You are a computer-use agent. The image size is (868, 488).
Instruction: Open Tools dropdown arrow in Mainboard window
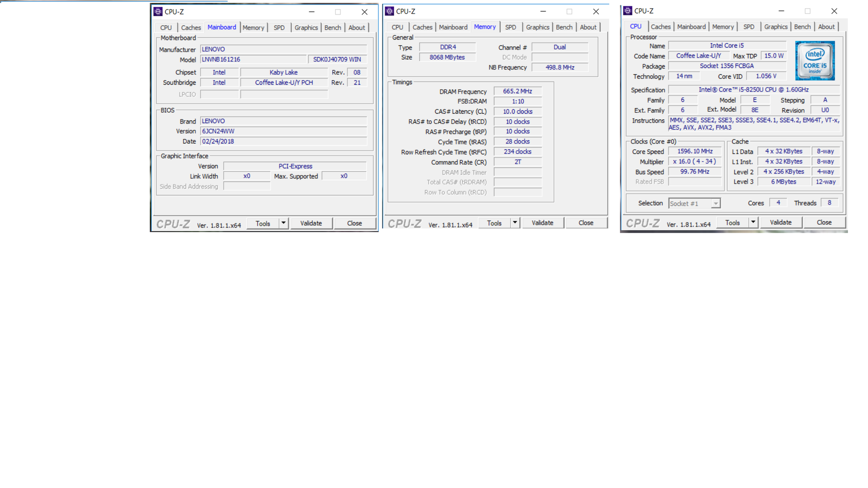(283, 223)
